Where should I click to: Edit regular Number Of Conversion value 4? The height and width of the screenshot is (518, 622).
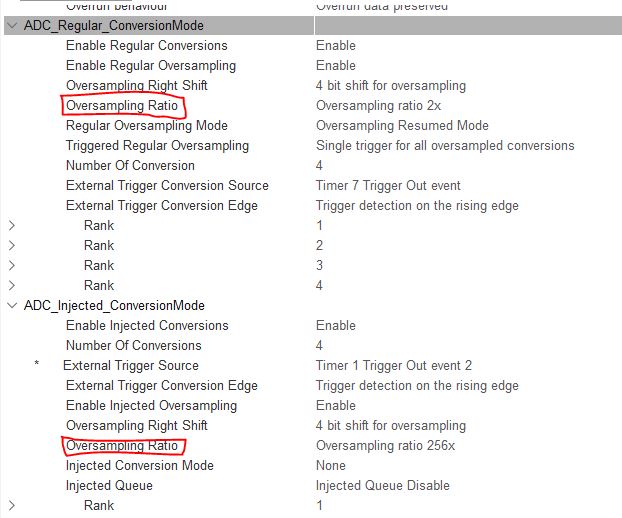[x=319, y=166]
